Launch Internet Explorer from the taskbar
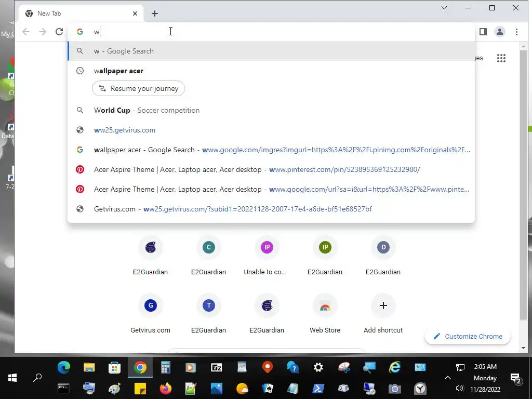 (x=395, y=367)
